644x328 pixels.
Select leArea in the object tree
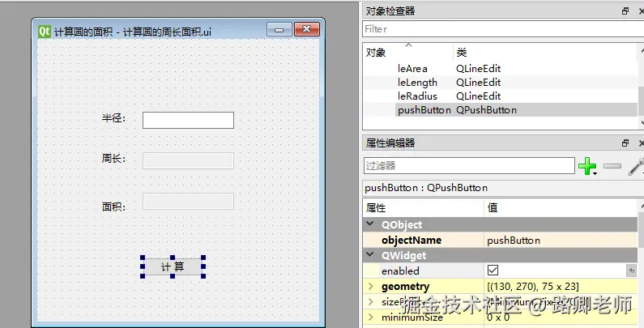point(412,69)
